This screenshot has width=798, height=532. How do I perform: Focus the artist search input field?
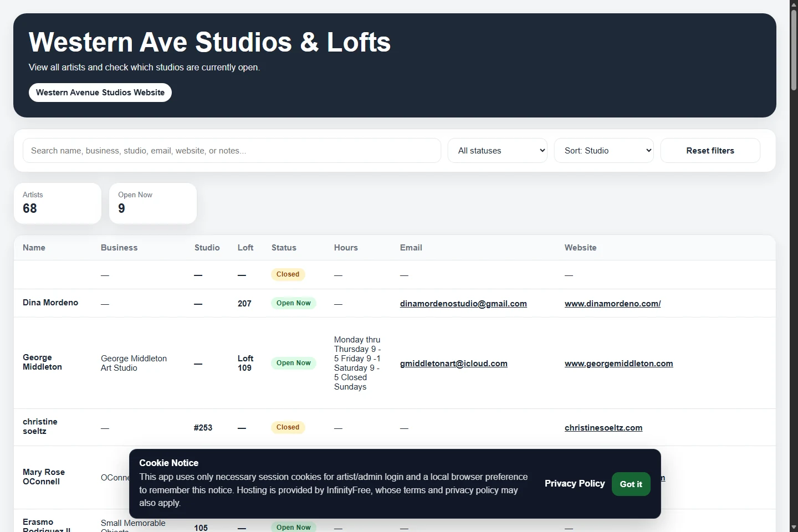pos(232,151)
